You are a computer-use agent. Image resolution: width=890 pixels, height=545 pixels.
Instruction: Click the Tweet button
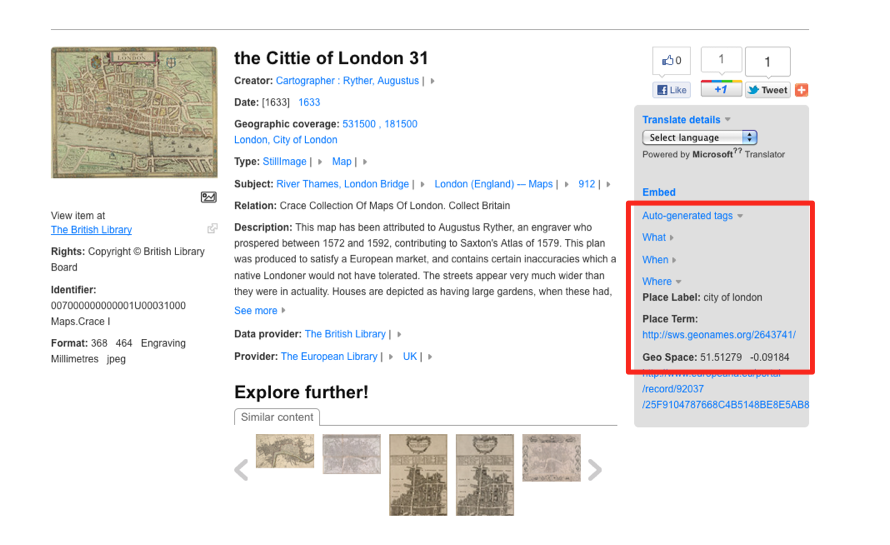pyautogui.click(x=767, y=90)
